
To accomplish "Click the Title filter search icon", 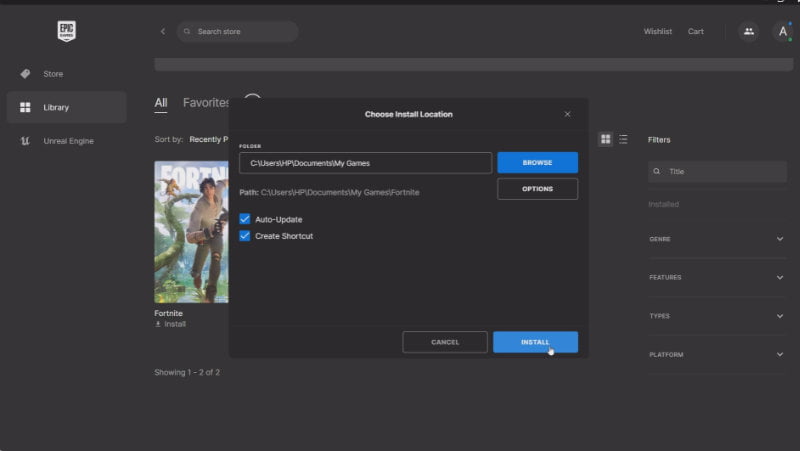I will coord(657,171).
